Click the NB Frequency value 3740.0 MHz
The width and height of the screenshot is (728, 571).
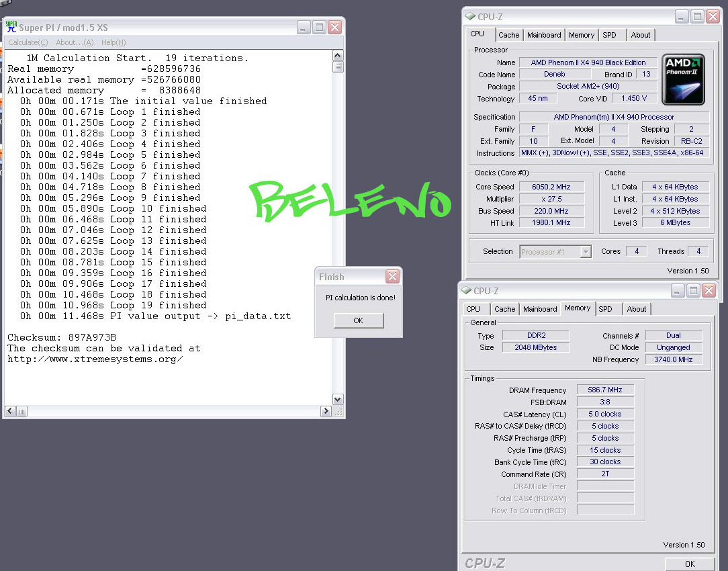pyautogui.click(x=673, y=359)
